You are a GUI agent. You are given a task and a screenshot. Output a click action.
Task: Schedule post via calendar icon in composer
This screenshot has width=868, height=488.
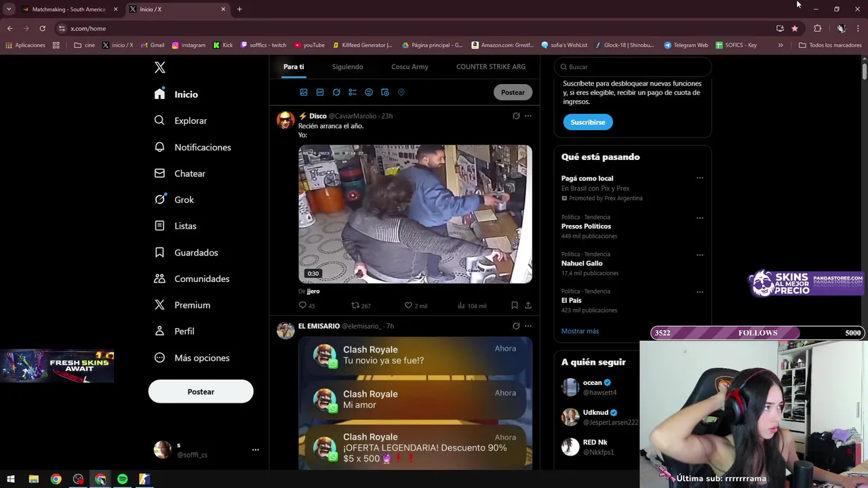pyautogui.click(x=385, y=92)
